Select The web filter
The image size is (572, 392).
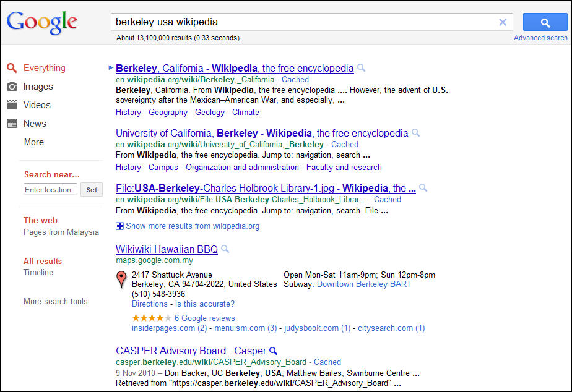pos(40,220)
